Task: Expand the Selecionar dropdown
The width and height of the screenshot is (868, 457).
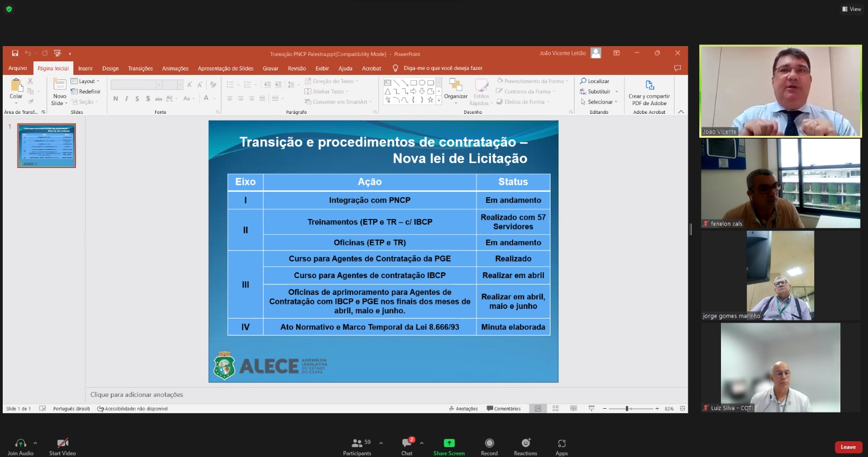Action: click(x=599, y=102)
